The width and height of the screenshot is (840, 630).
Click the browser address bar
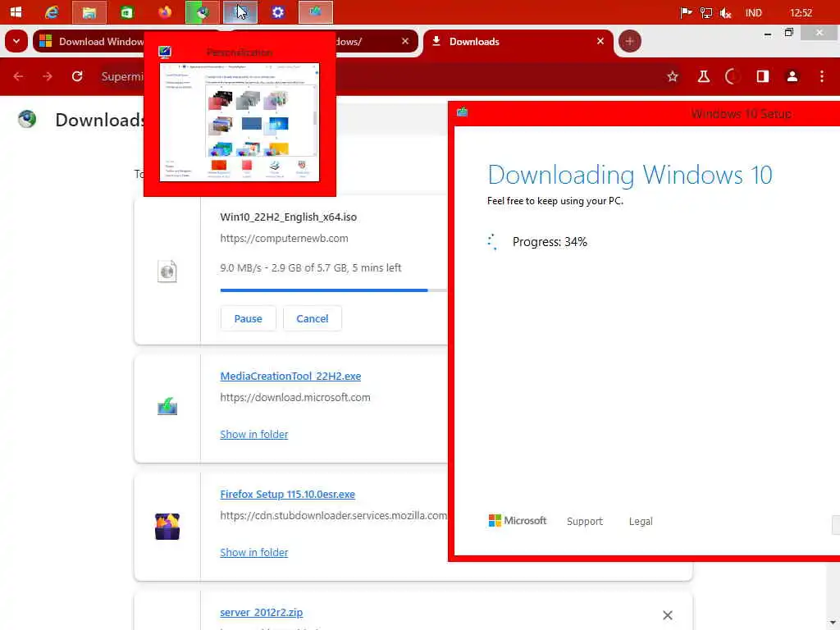(391, 76)
